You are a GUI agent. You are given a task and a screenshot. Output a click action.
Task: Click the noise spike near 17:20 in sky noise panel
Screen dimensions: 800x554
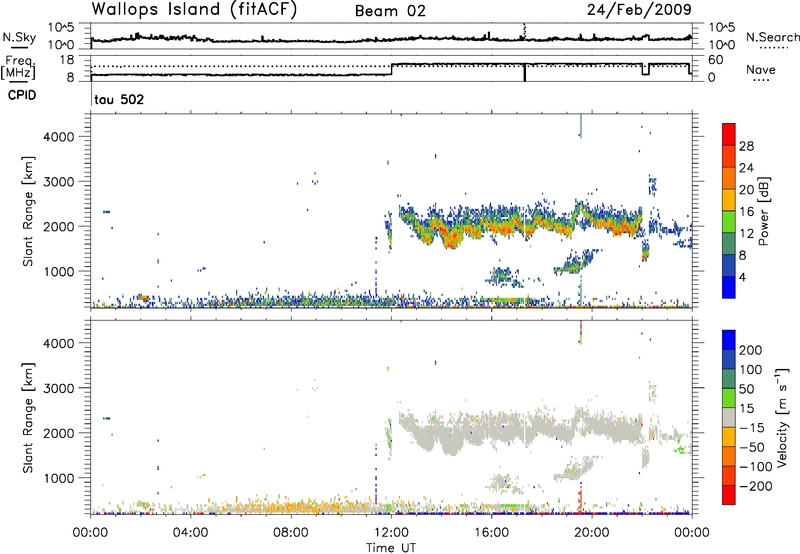click(x=524, y=31)
